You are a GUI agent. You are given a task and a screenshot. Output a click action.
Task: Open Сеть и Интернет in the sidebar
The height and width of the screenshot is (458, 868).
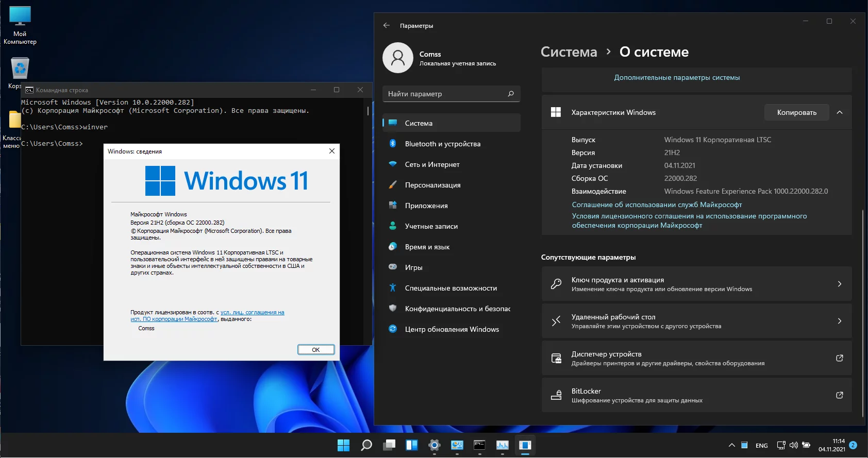[x=432, y=164]
